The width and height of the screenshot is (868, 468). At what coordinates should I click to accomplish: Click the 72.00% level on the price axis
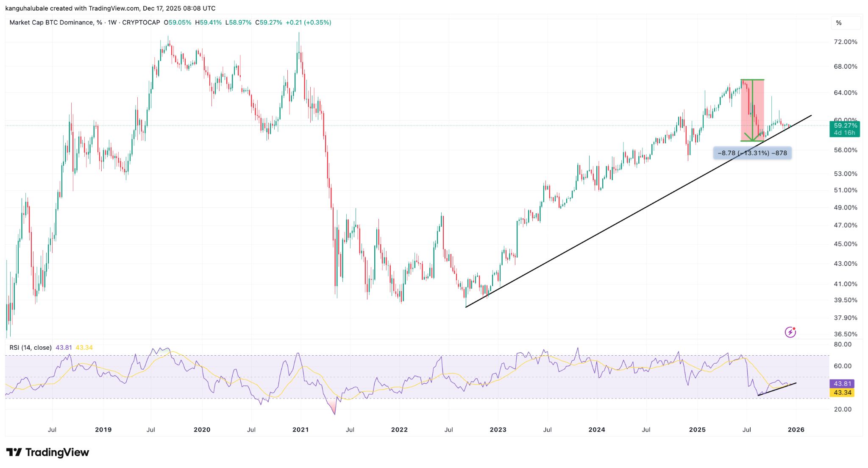[845, 42]
